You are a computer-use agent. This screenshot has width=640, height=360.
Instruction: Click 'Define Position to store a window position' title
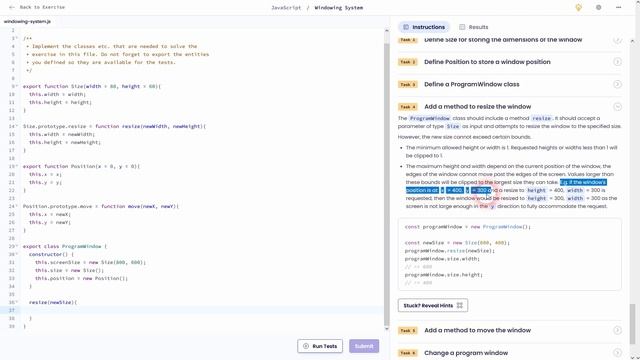(487, 62)
